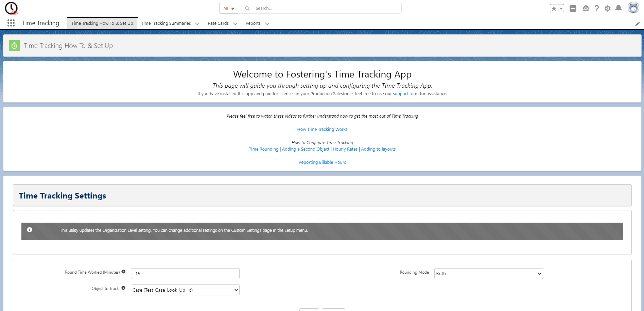This screenshot has height=311, width=644.
Task: Click the info icon on the gray banner
Action: [30, 230]
